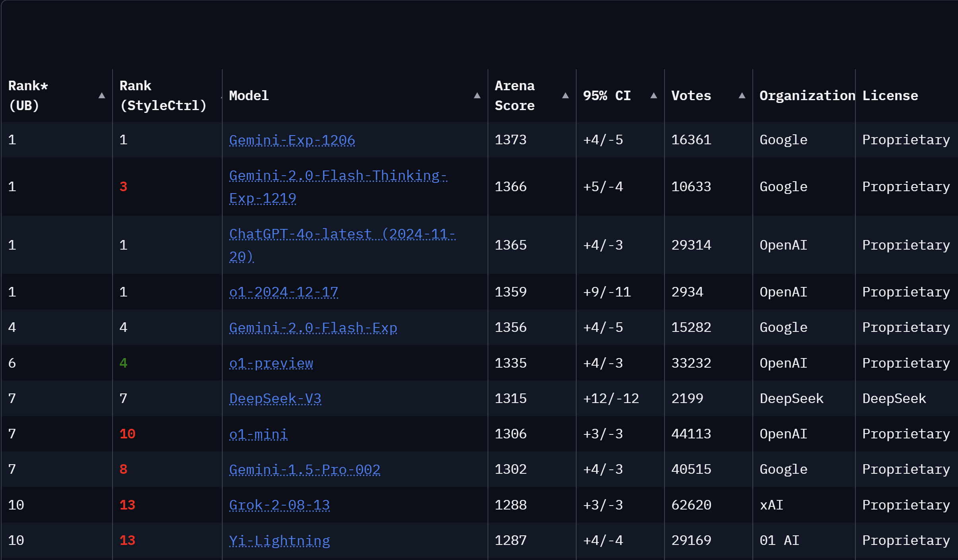Click the ChatGPT-4o-latest (2024-11-20) link
The height and width of the screenshot is (560, 958).
point(342,234)
